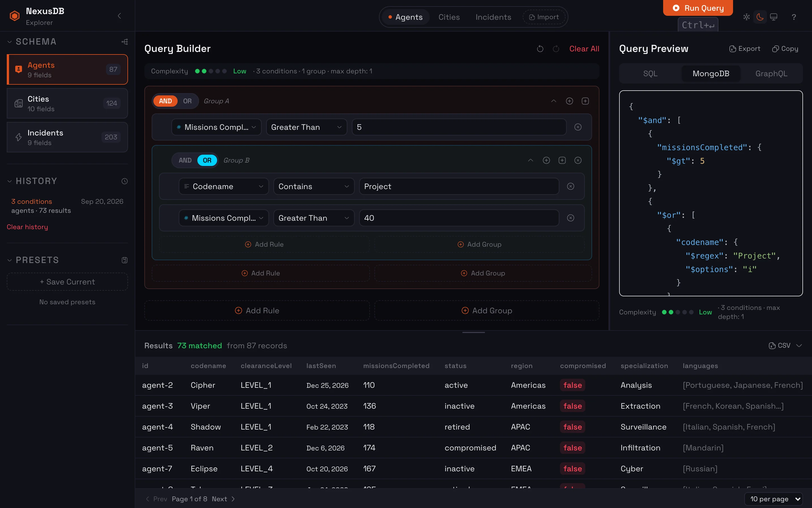Click the History clock icon
The width and height of the screenshot is (812, 508).
pyautogui.click(x=125, y=181)
